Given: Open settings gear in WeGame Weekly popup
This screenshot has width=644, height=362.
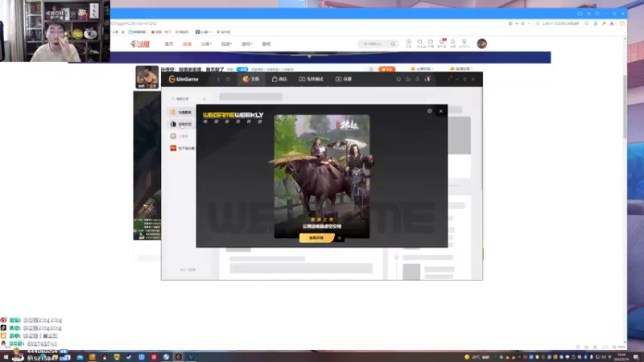Looking at the screenshot, I should pos(430,111).
